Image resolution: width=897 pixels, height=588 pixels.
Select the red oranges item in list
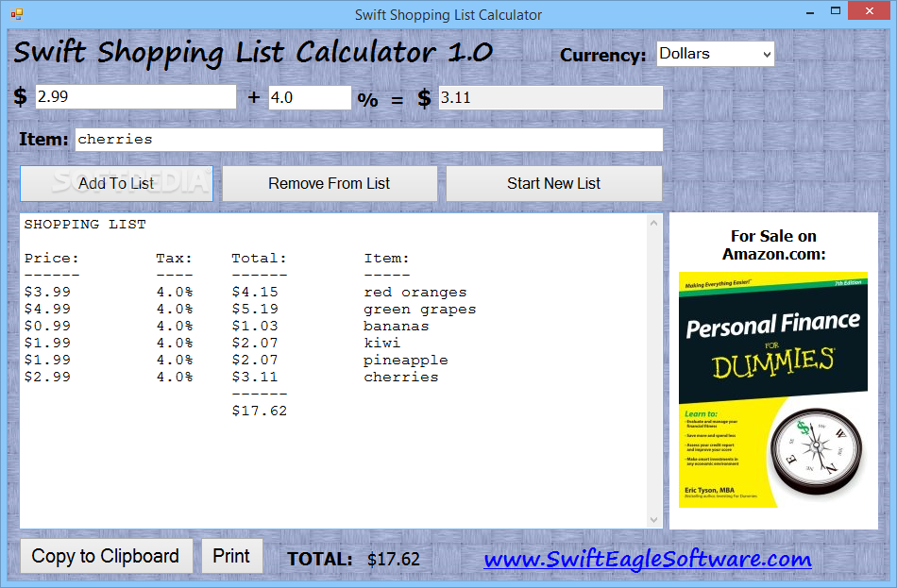(415, 293)
